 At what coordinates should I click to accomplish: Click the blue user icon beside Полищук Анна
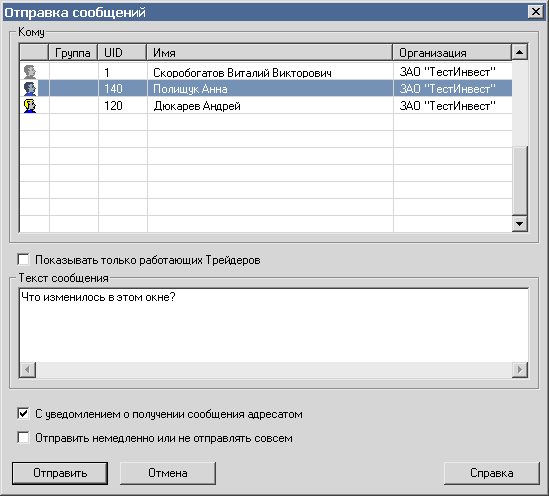(x=30, y=89)
